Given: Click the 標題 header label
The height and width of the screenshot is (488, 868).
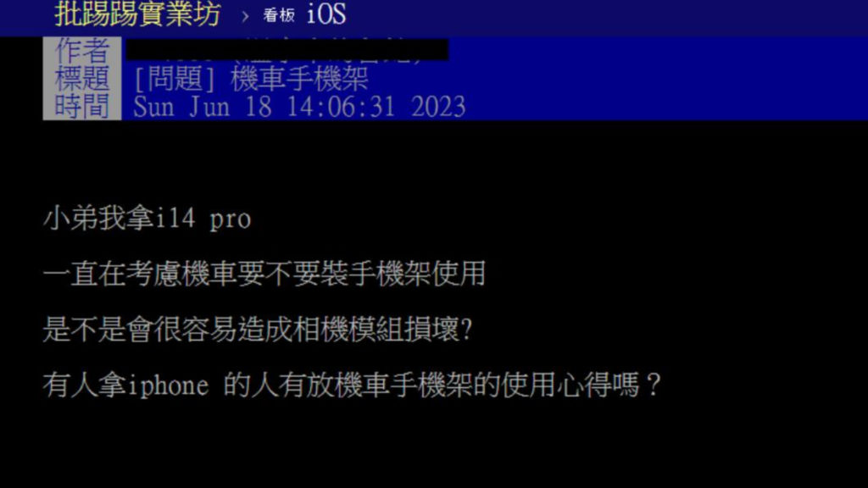Looking at the screenshot, I should pyautogui.click(x=82, y=79).
